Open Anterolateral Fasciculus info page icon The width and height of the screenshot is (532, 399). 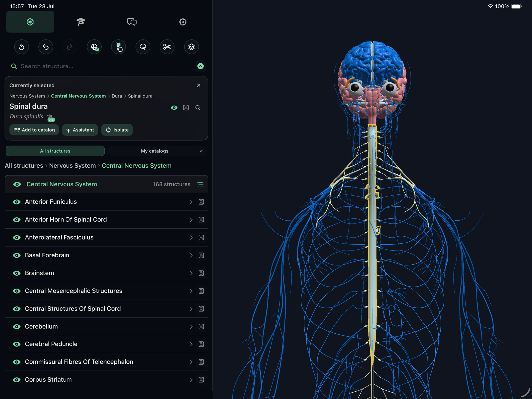point(201,238)
